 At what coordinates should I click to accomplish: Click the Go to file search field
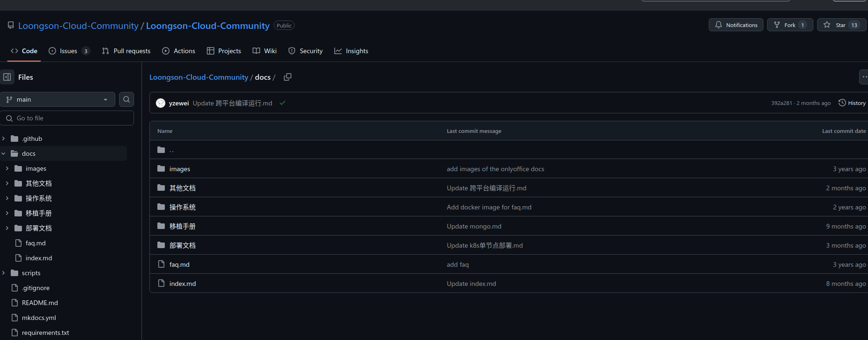coord(67,118)
